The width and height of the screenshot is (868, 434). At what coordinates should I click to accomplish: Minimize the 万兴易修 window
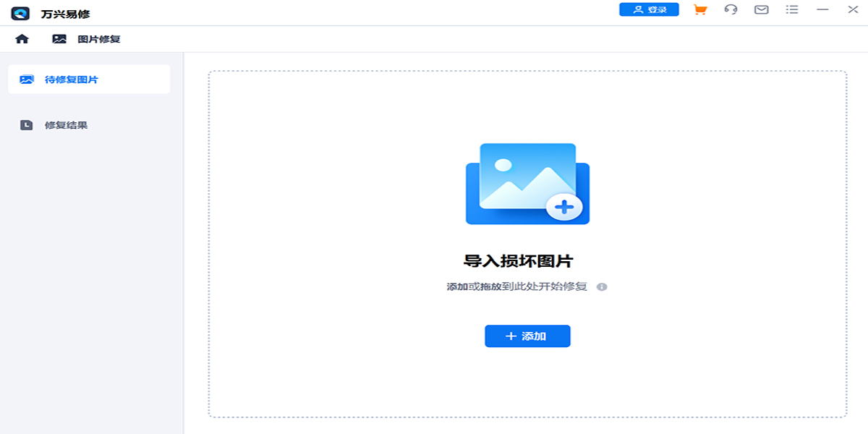(x=822, y=9)
